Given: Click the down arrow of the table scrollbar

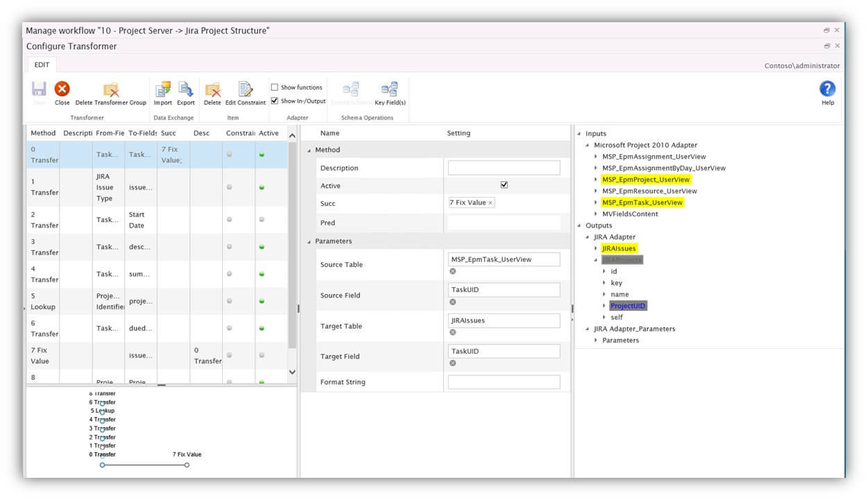Looking at the screenshot, I should click(x=292, y=372).
